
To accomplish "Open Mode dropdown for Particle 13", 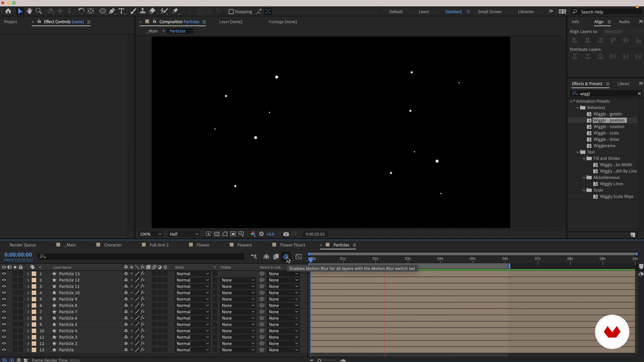I will [x=192, y=274].
